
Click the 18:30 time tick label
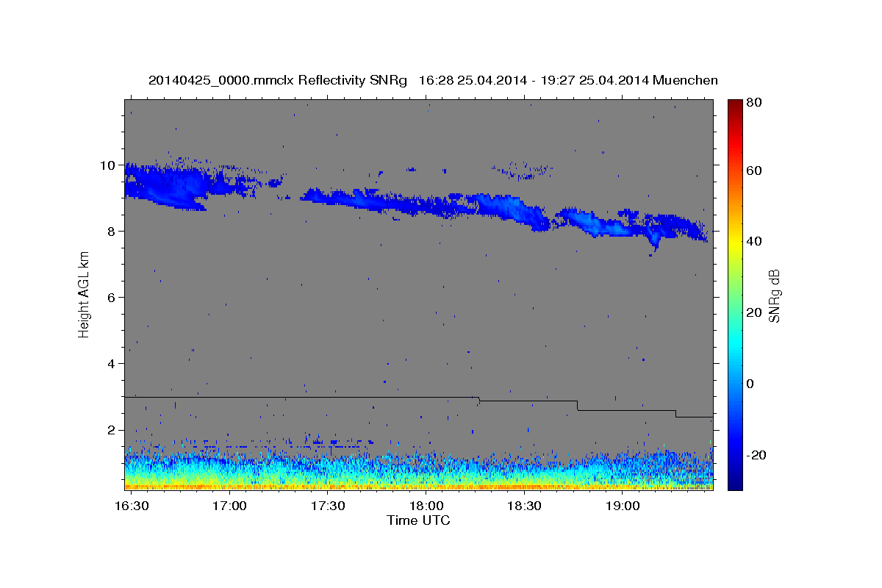click(x=524, y=506)
